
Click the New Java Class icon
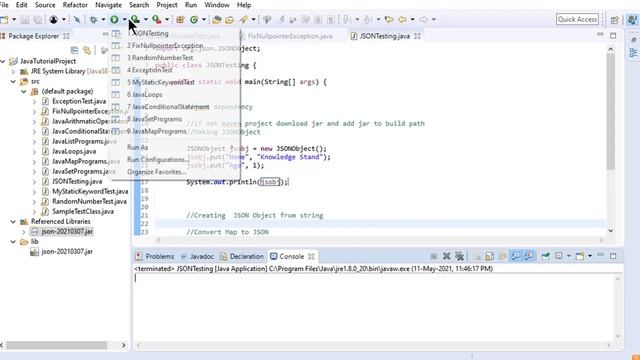[x=194, y=19]
